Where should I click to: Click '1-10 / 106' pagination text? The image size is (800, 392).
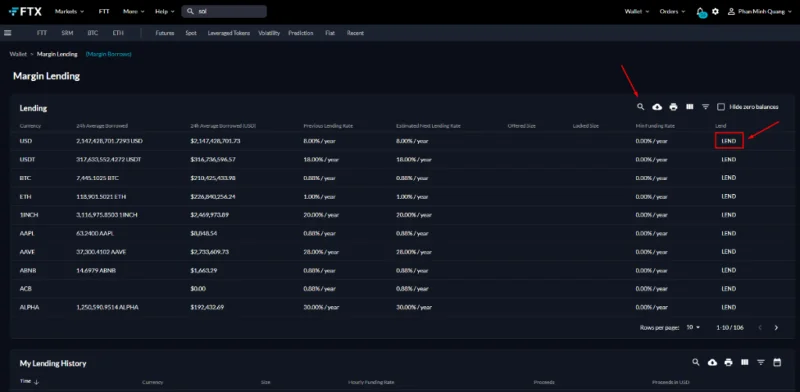click(x=730, y=328)
